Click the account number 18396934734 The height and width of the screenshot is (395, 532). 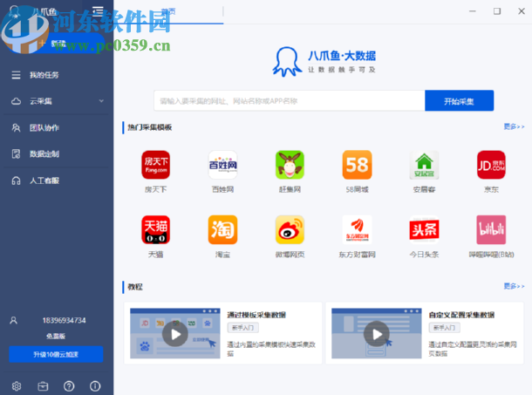coord(64,320)
